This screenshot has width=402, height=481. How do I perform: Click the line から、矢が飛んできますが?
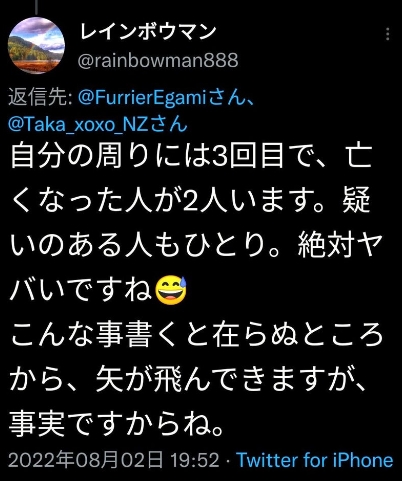(x=188, y=379)
